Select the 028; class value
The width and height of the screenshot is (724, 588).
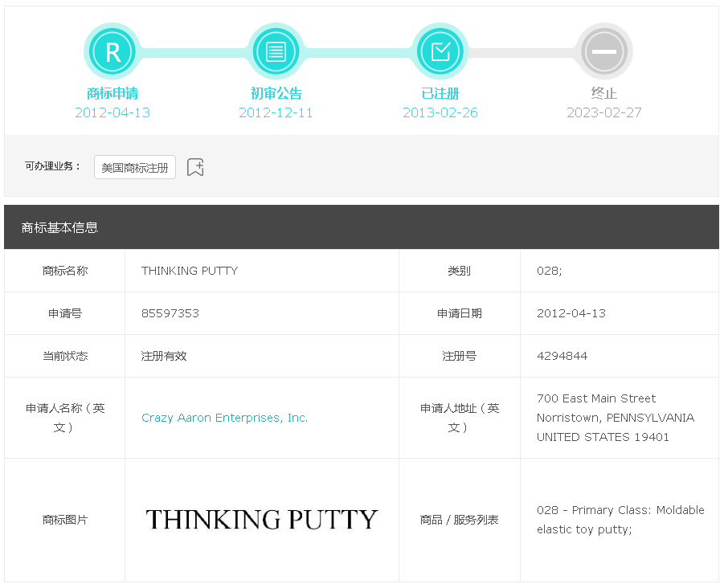[x=549, y=271]
